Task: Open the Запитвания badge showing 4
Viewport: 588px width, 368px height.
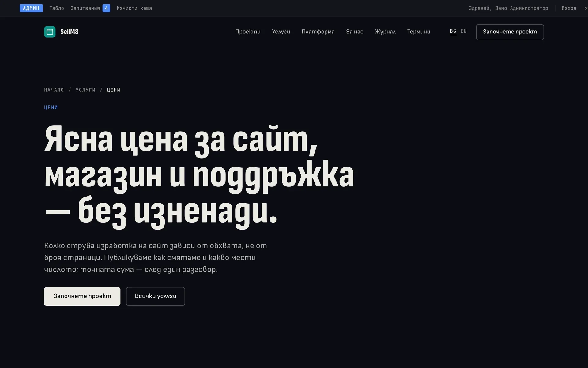Action: coord(106,8)
